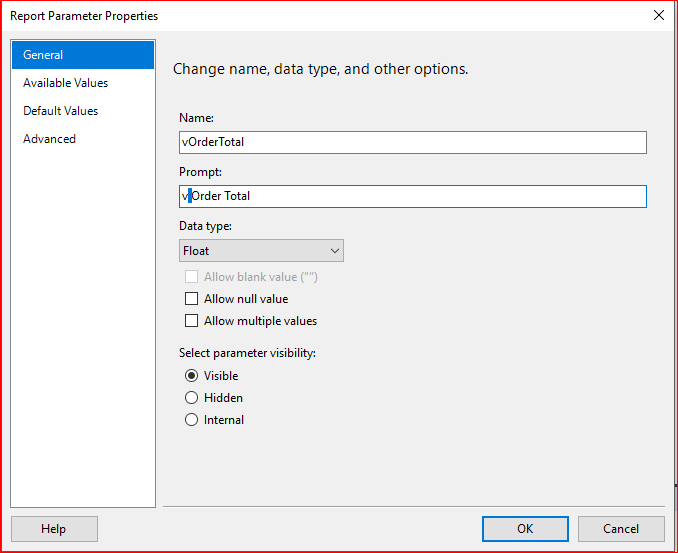Focus the Prompt text field

412,196
